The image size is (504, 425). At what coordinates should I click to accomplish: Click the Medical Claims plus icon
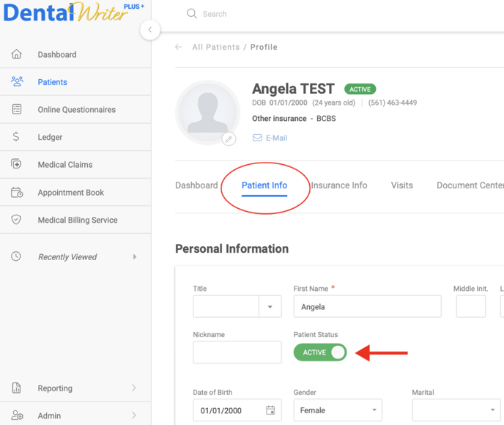click(x=16, y=164)
